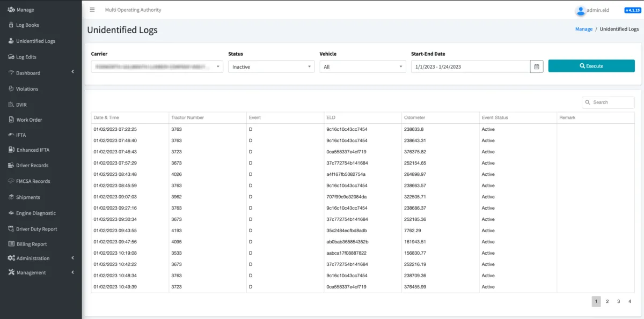
Task: Follow the Manage breadcrumb link
Action: point(583,29)
